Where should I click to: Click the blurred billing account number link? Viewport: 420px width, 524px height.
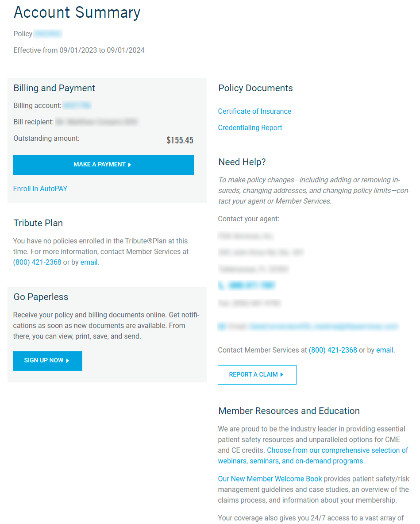coord(77,106)
